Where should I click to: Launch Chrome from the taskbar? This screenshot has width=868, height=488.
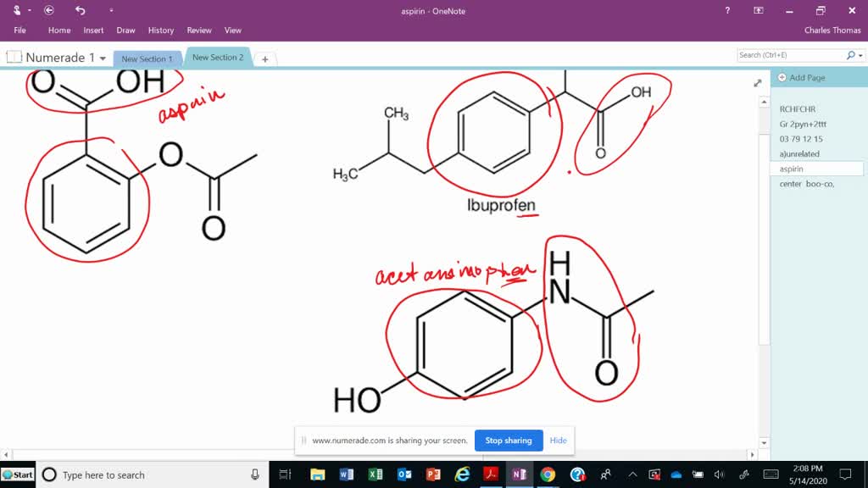coord(548,475)
